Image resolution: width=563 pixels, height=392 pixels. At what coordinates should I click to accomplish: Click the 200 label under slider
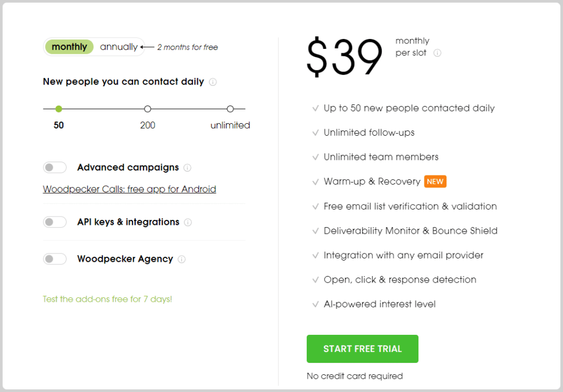[x=147, y=125]
